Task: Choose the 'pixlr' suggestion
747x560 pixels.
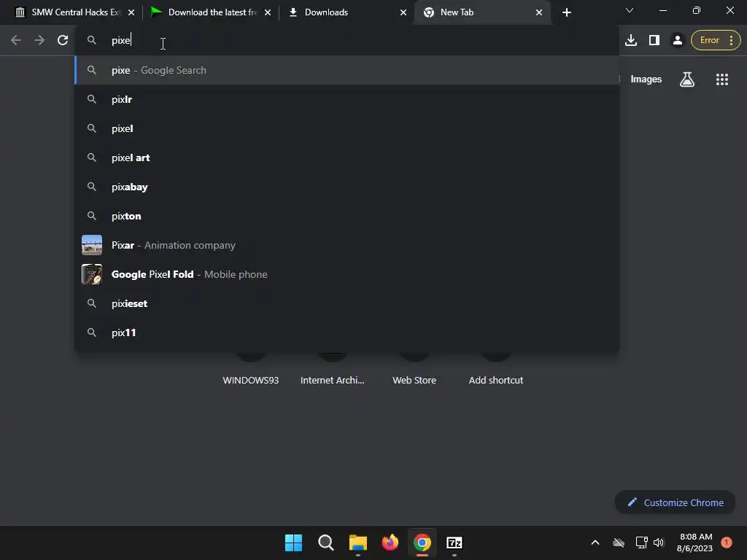Action: (x=347, y=99)
